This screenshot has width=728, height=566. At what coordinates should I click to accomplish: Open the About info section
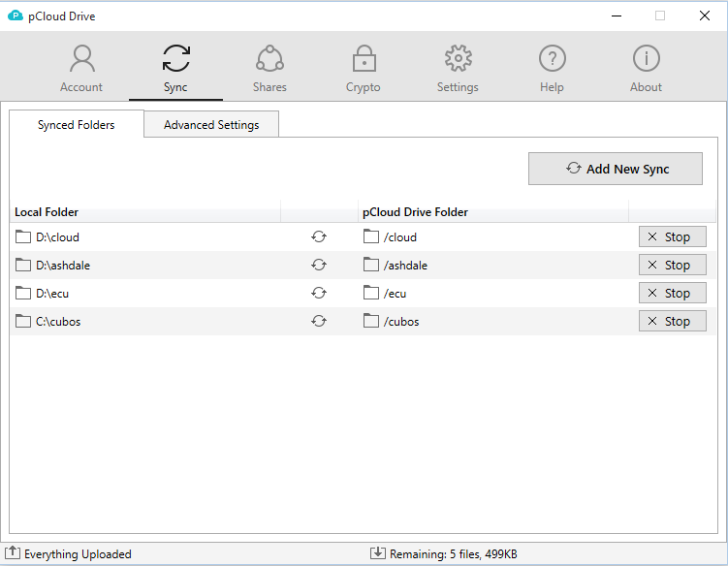(x=646, y=67)
